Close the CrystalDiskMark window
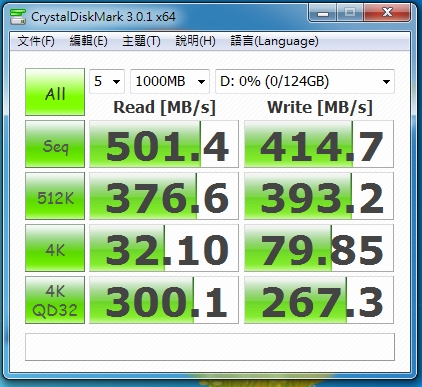The height and width of the screenshot is (387, 422). coord(387,13)
